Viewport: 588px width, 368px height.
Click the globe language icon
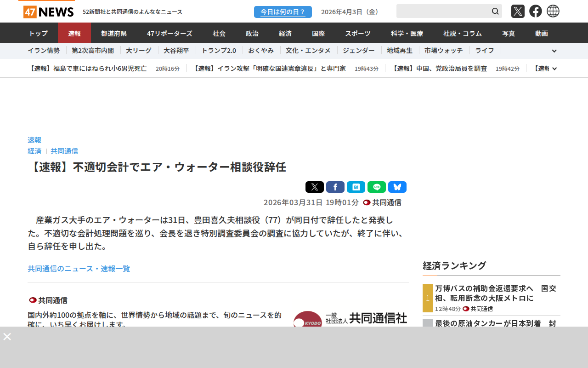tap(553, 11)
